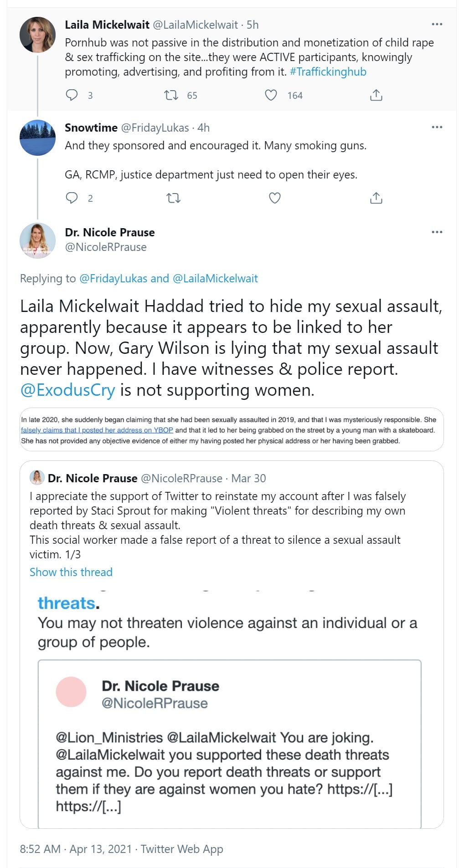
Task: Share Laila Mickelwait's tweet
Action: click(376, 95)
